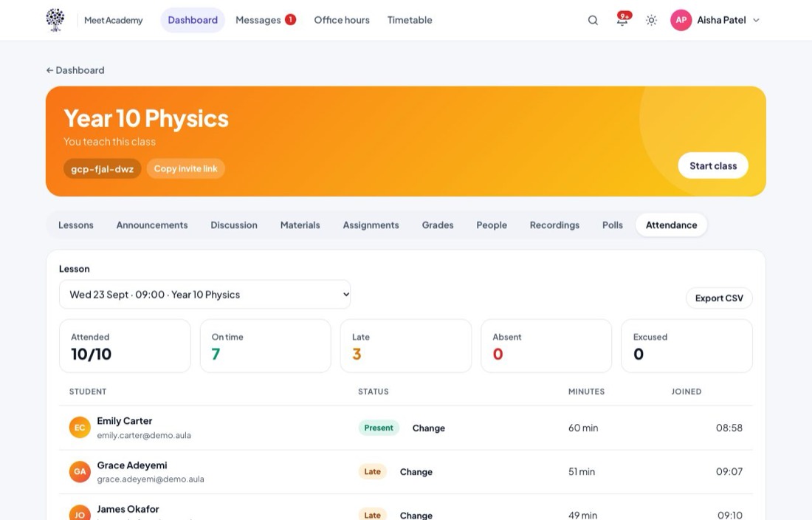The height and width of the screenshot is (520, 812).
Task: Open the Timetable page
Action: 410,20
